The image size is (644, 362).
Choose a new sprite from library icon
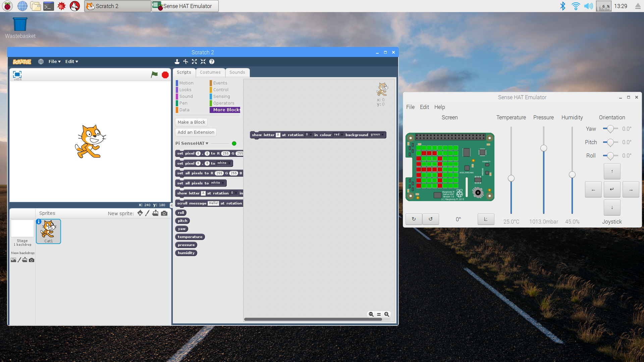(x=140, y=213)
